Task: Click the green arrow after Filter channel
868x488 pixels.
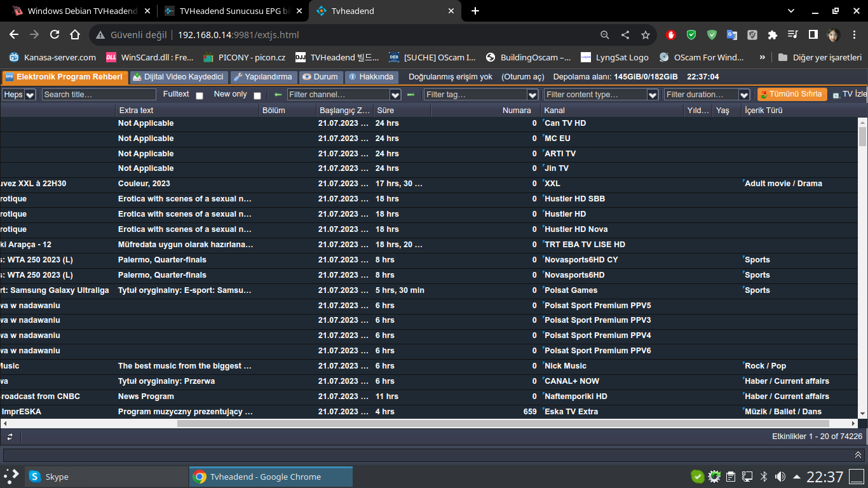Action: [x=410, y=95]
